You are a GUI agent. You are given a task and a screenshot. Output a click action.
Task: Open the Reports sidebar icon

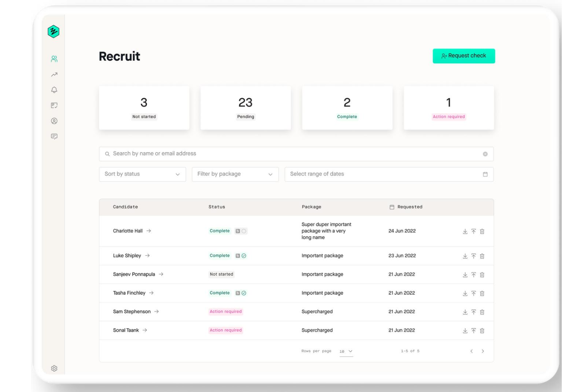[54, 105]
